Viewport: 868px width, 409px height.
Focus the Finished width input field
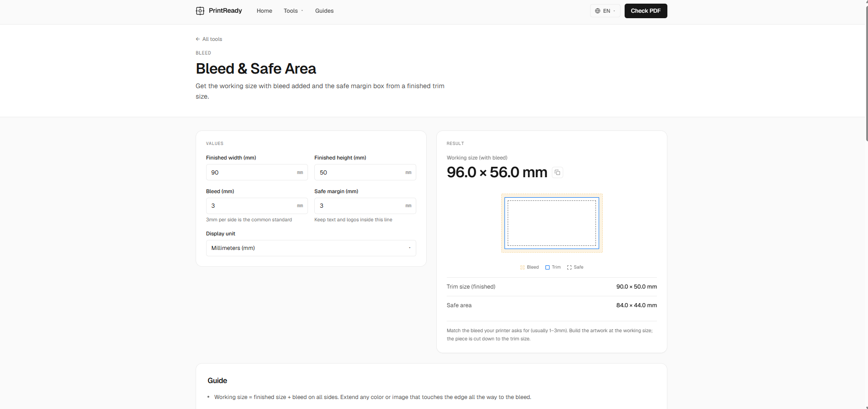257,172
